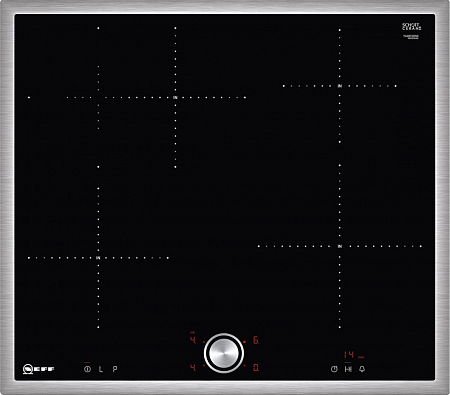Viewport: 450px width, 395px height.
Task: Click the red indicator line above power symbol
Action: pyautogui.click(x=87, y=362)
